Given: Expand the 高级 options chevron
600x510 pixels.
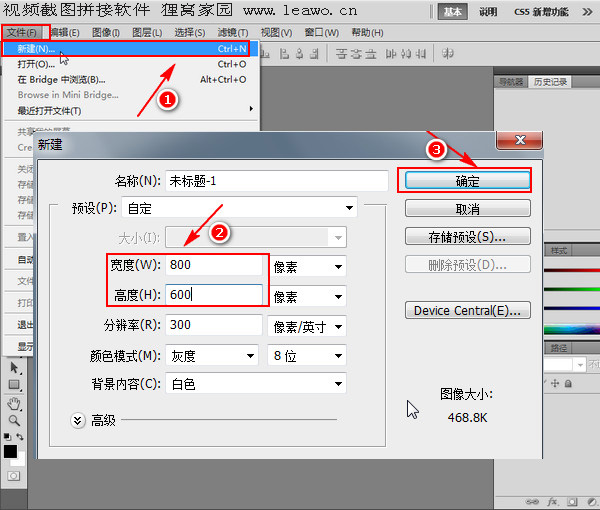Looking at the screenshot, I should pyautogui.click(x=78, y=421).
